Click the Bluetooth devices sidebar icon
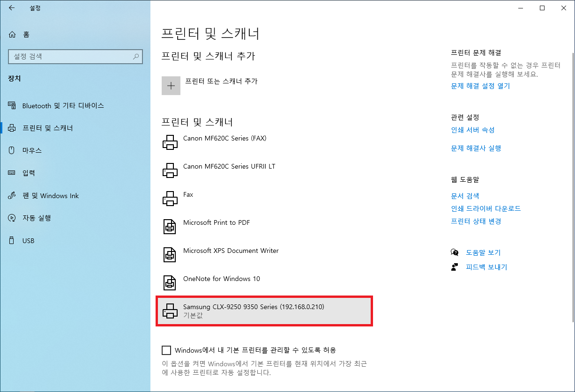 coord(12,105)
